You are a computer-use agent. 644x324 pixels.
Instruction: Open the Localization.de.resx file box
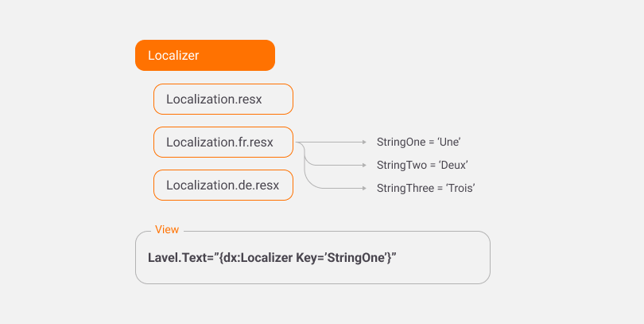point(223,185)
